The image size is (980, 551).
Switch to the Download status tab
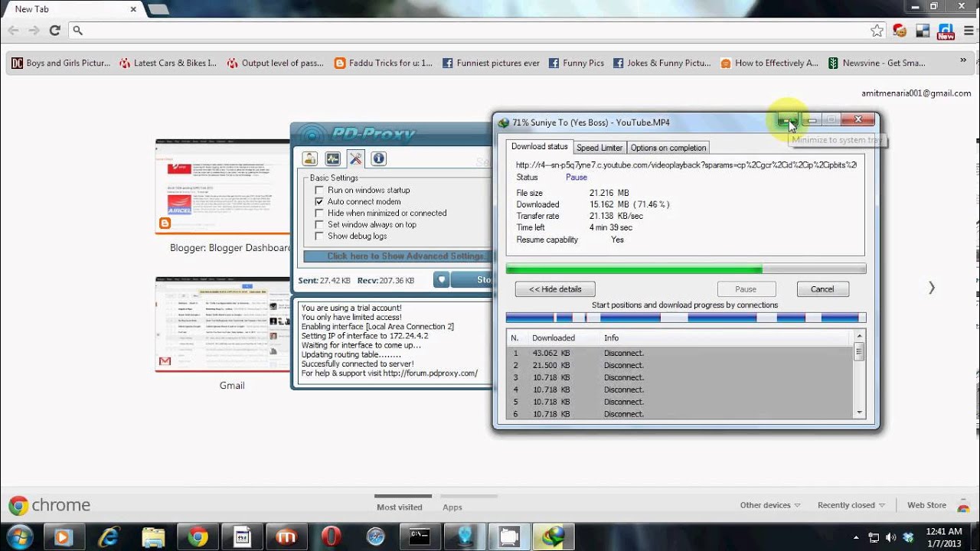click(x=539, y=146)
